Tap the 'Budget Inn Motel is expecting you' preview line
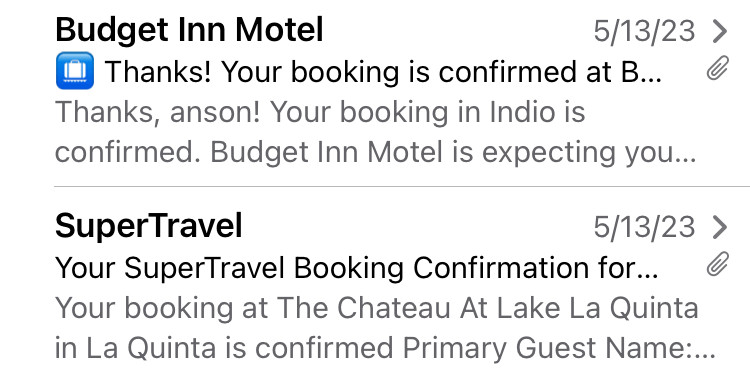The height and width of the screenshot is (376, 750). point(453,153)
